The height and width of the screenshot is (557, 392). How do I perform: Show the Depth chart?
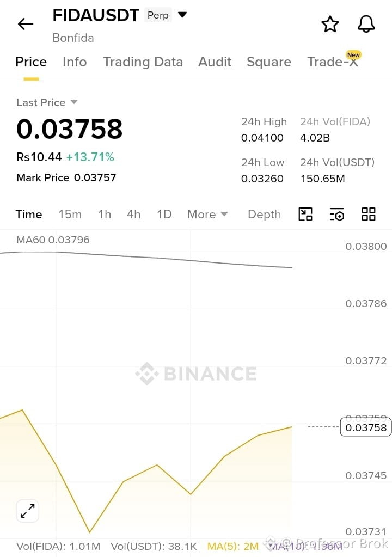[264, 214]
